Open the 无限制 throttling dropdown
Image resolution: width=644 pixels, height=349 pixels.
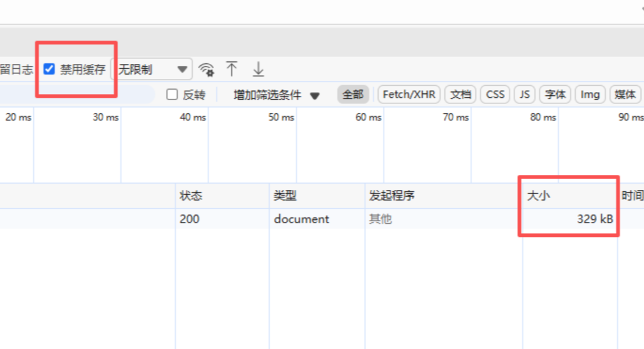152,69
